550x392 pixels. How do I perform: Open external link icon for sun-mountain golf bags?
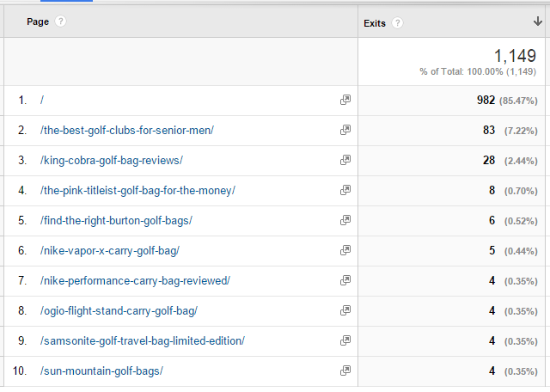pyautogui.click(x=345, y=371)
